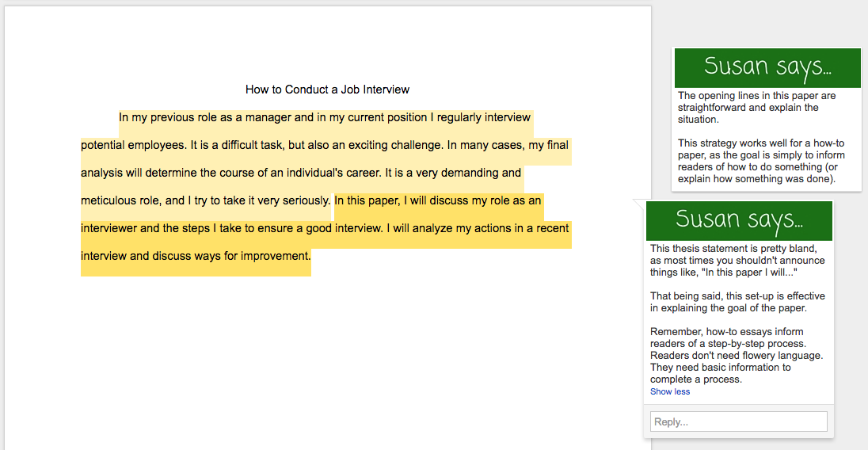
Task: Select the second green "Susan says..." header
Action: pos(739,220)
